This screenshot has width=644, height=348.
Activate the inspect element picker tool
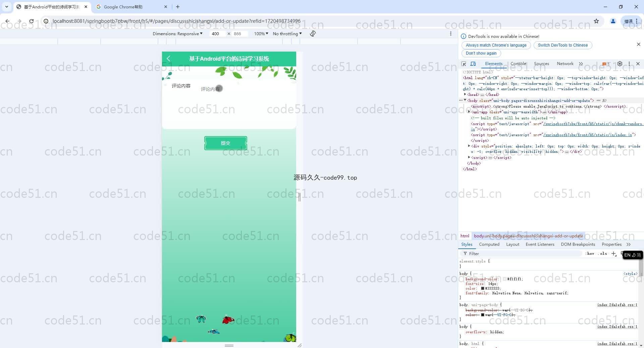point(464,64)
